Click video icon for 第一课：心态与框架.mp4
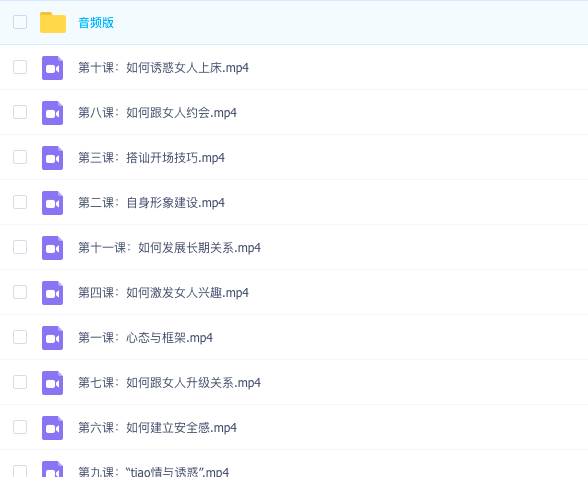 52,338
